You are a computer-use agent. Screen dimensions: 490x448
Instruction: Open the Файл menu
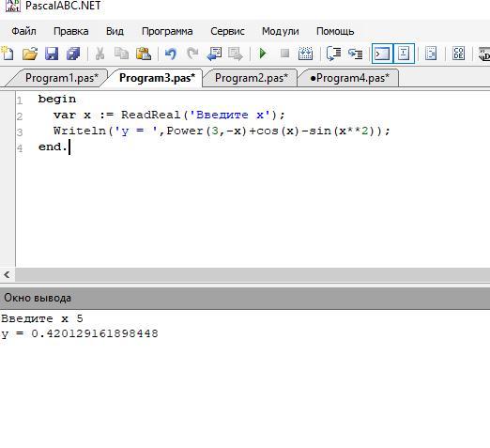coord(23,31)
